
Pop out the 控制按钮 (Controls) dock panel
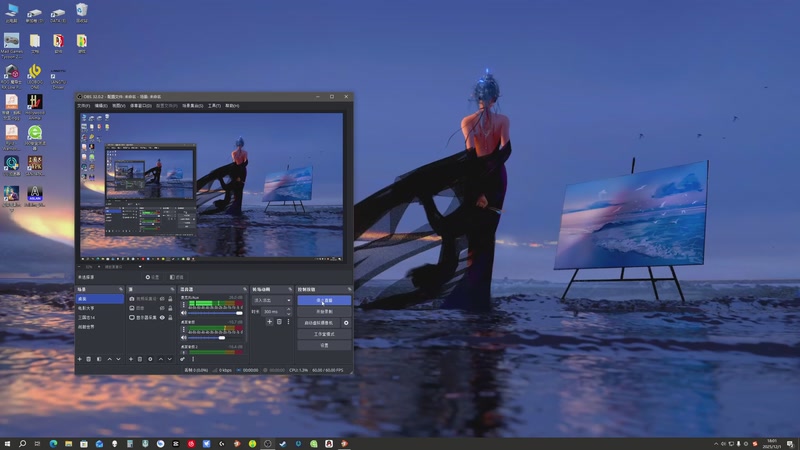point(349,289)
